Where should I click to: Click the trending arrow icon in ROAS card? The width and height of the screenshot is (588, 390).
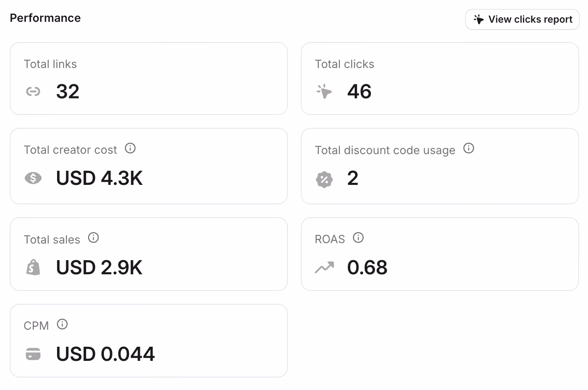(x=324, y=267)
